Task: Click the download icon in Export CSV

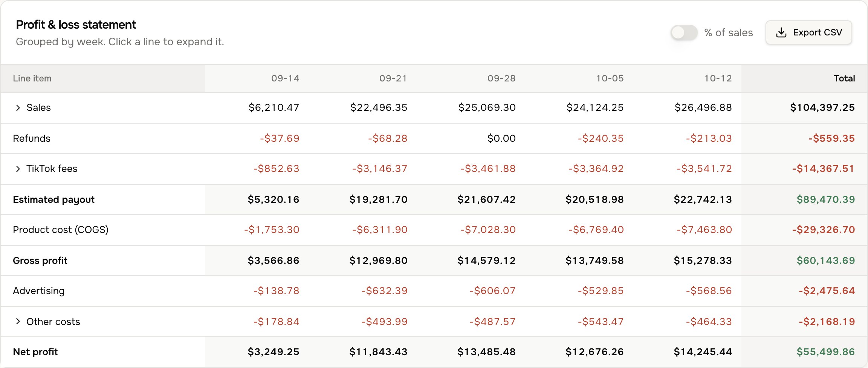Action: [781, 33]
